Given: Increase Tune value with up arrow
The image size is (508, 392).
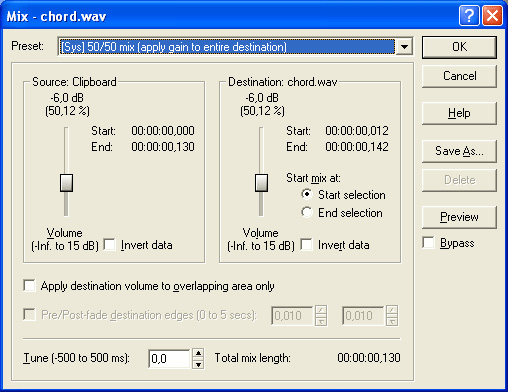Looking at the screenshot, I should [x=198, y=353].
